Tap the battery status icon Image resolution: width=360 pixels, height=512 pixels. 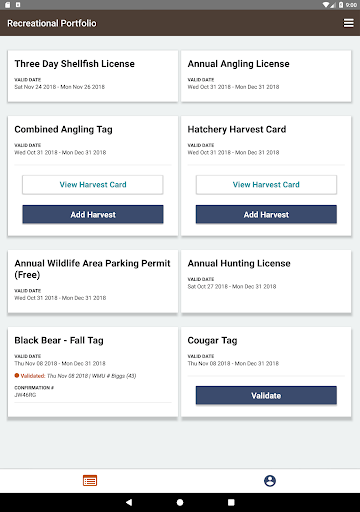click(341, 5)
